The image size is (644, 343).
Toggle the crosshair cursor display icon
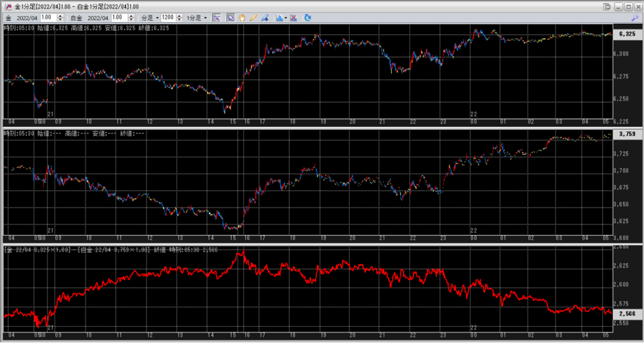[216, 18]
